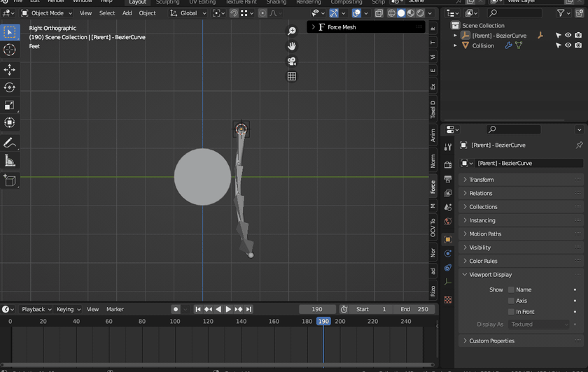588x372 pixels.
Task: Open the Global orientation dropdown
Action: click(188, 13)
